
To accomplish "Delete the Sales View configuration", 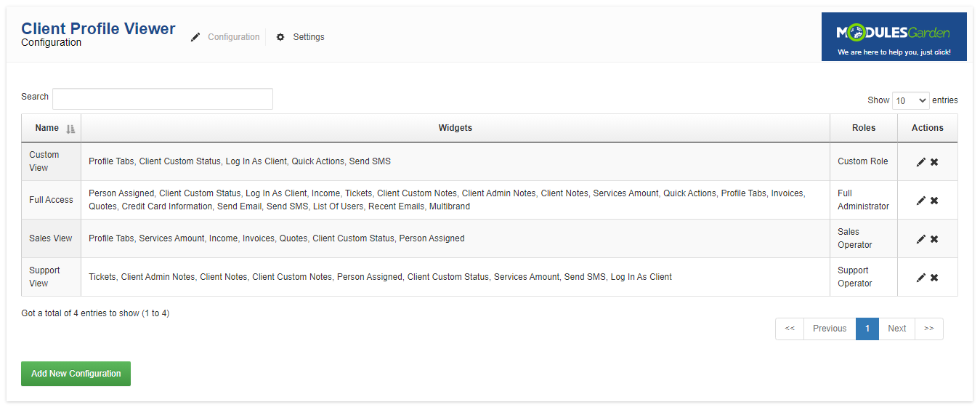I will [934, 239].
